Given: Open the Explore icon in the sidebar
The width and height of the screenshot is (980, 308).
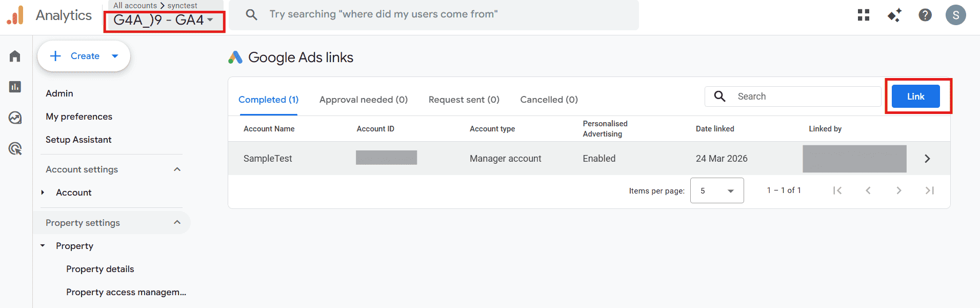Looking at the screenshot, I should click(15, 118).
